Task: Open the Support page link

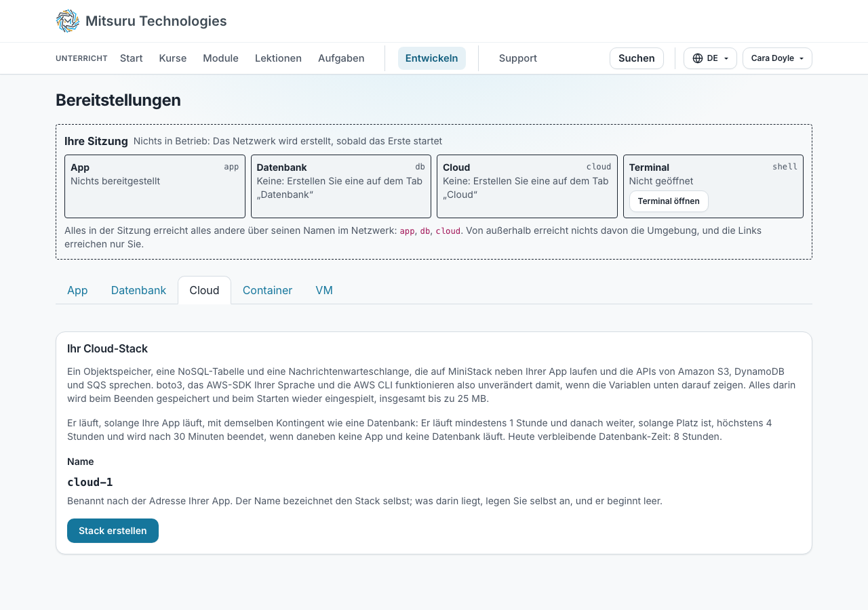Action: pyautogui.click(x=518, y=58)
